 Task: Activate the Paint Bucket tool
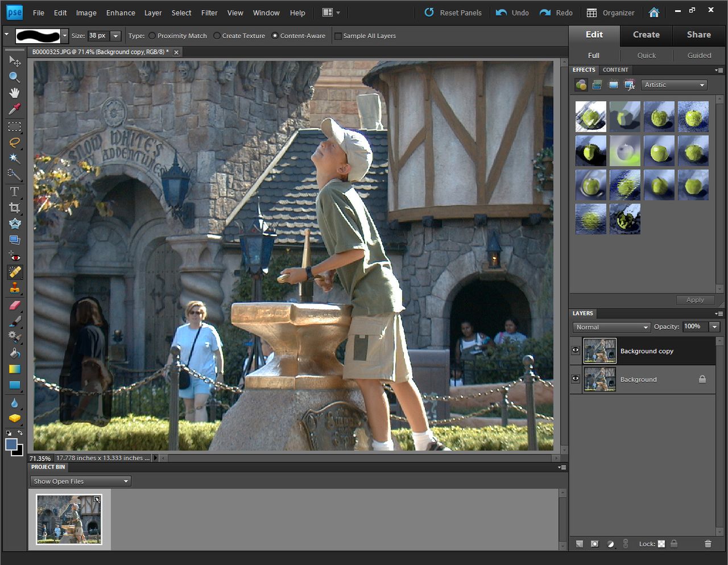pos(15,353)
